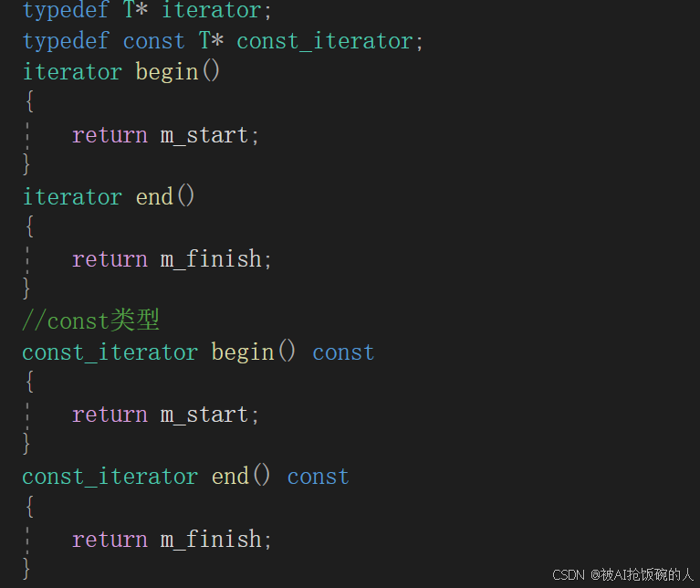Click the const qualifier after end()
This screenshot has width=700, height=588.
coord(318,477)
